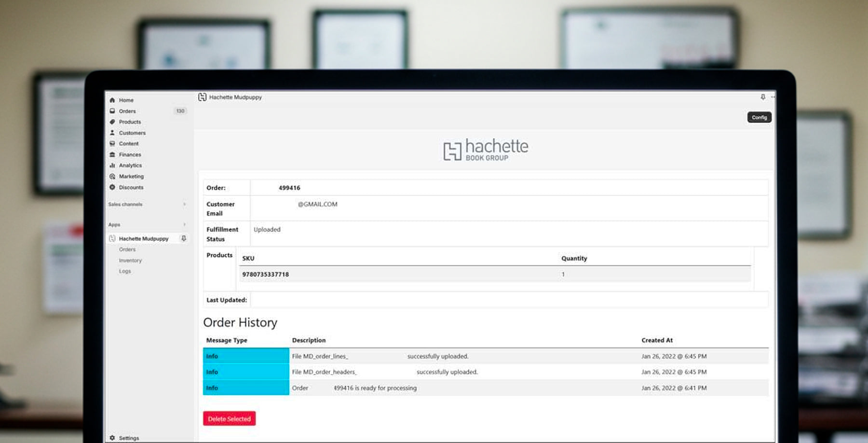Image resolution: width=868 pixels, height=443 pixels.
Task: Open the Home menu item
Action: tap(126, 100)
